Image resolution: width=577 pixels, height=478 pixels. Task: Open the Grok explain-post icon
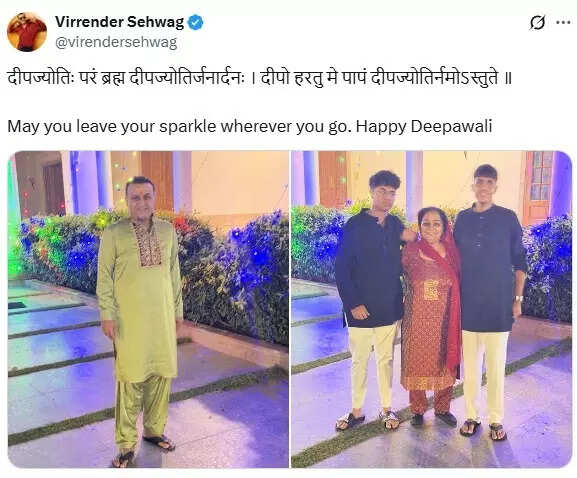[x=537, y=23]
